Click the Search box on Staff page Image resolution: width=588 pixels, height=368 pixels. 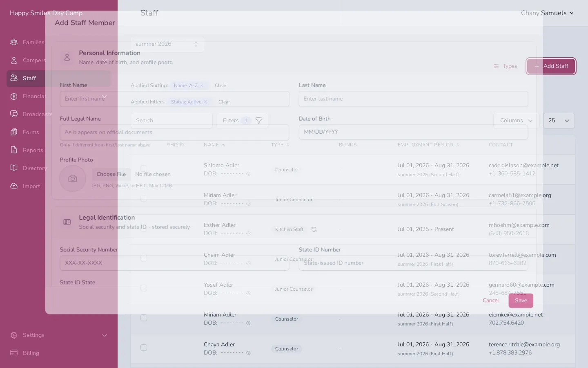click(172, 121)
